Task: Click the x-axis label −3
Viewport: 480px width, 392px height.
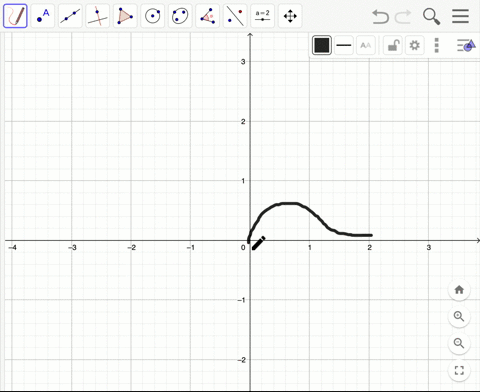Action: click(72, 248)
